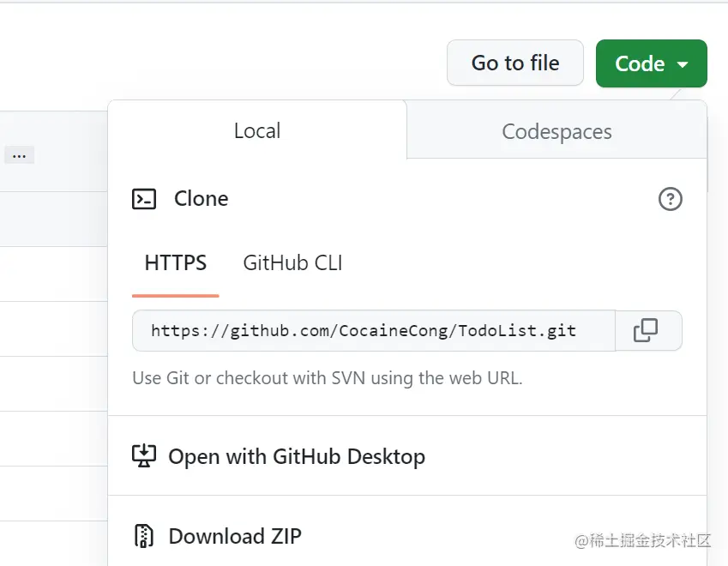728x566 pixels.
Task: Open the green Code dropdown
Action: point(652,63)
